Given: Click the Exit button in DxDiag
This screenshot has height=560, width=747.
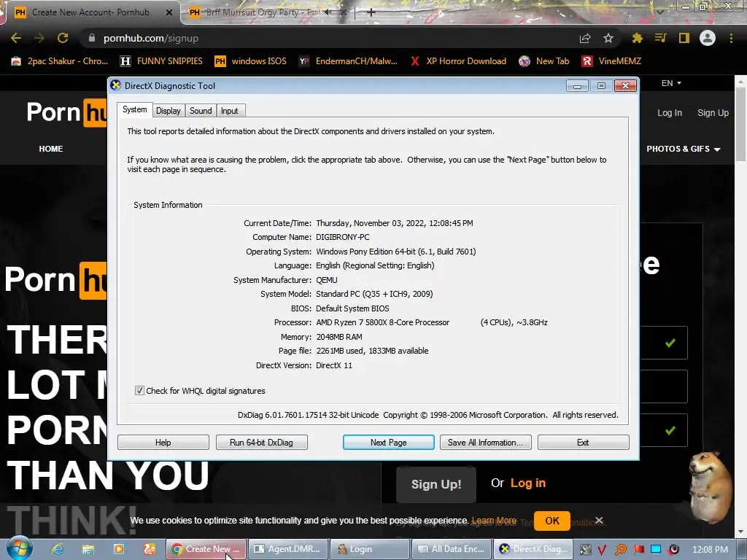Looking at the screenshot, I should 583,443.
